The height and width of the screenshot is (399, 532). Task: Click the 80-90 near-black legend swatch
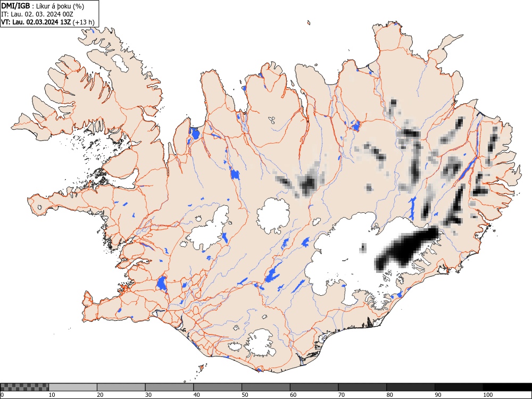(x=411, y=387)
